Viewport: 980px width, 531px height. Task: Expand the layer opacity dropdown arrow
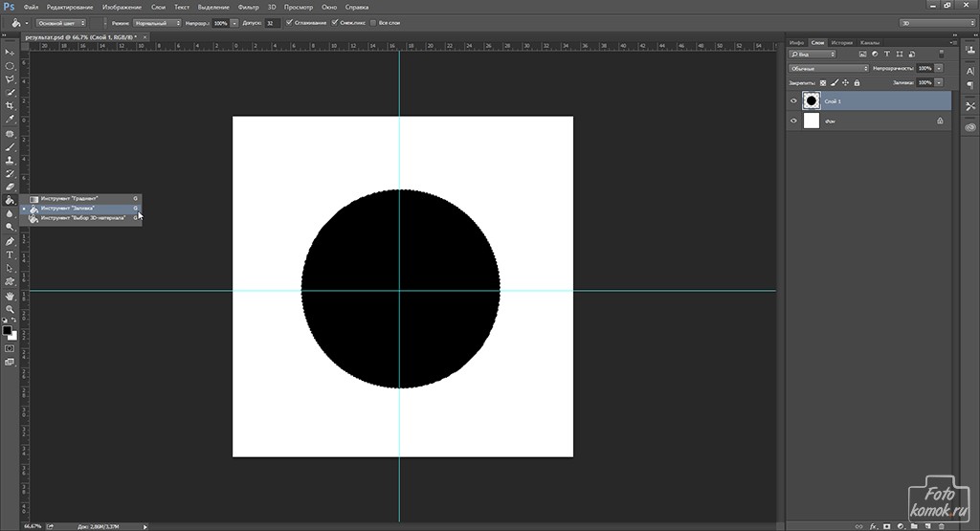coord(939,69)
